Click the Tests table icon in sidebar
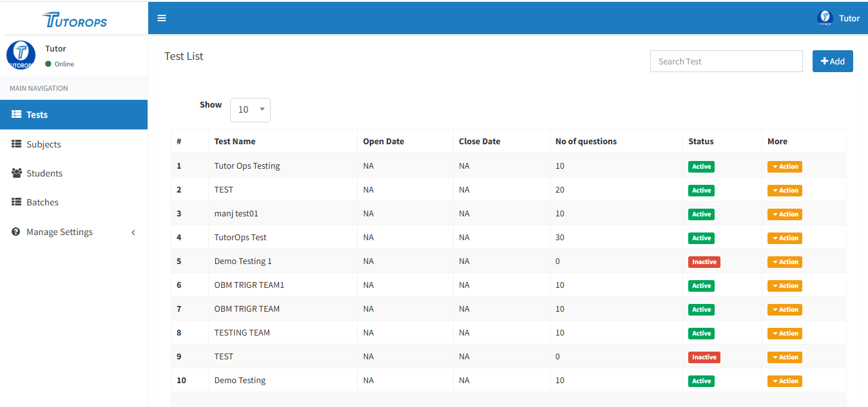868x407 pixels. pos(17,115)
